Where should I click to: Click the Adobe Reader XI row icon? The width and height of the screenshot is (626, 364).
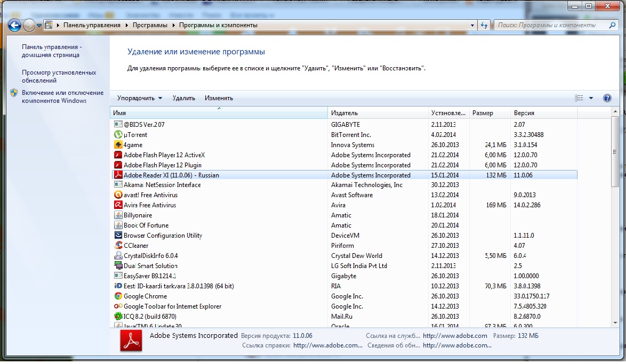[118, 175]
